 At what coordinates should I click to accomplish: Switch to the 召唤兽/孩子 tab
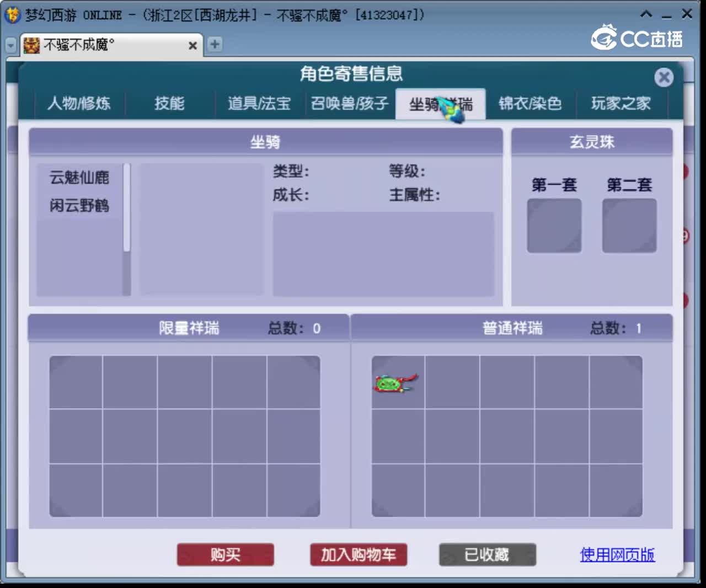pyautogui.click(x=350, y=103)
